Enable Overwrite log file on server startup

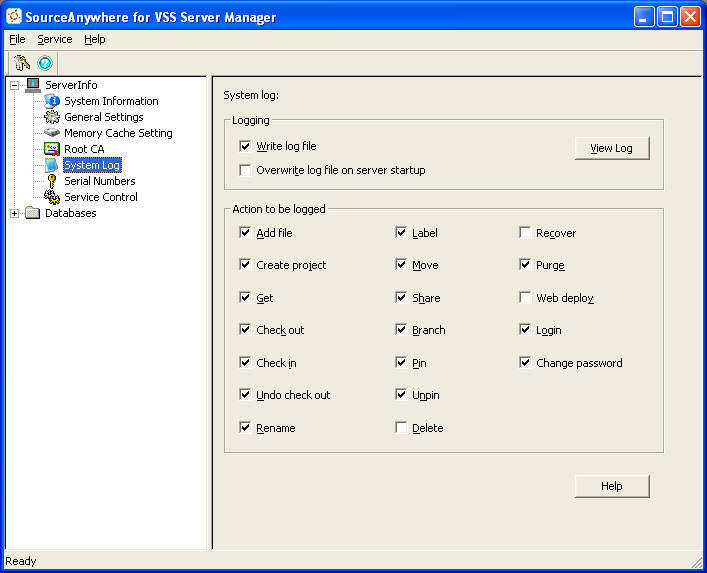pos(245,170)
